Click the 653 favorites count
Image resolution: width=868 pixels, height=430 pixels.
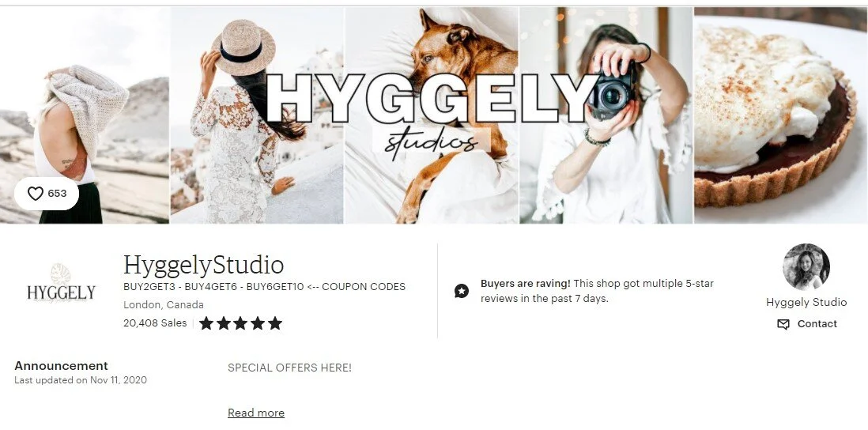(x=57, y=194)
